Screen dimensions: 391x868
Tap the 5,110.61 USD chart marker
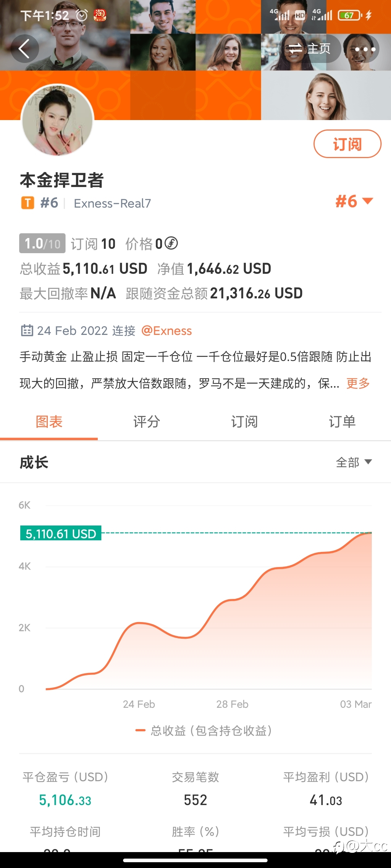[61, 533]
